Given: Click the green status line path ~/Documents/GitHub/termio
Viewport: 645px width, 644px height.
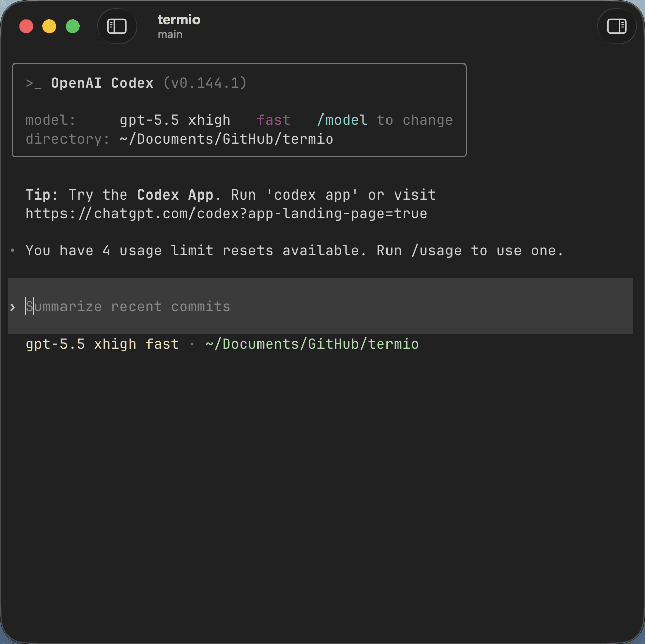Looking at the screenshot, I should coord(312,344).
